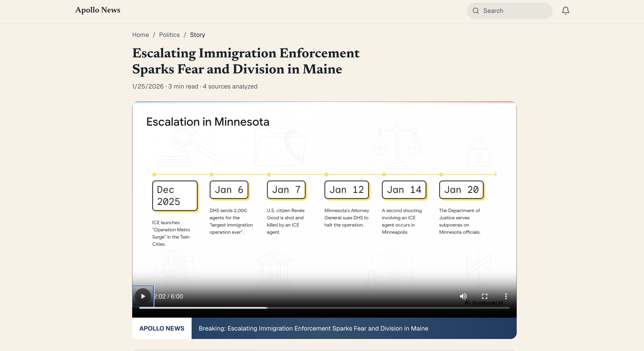Screen dimensions: 644x351
Task: Click the Story breadcrumb
Action: tap(197, 35)
